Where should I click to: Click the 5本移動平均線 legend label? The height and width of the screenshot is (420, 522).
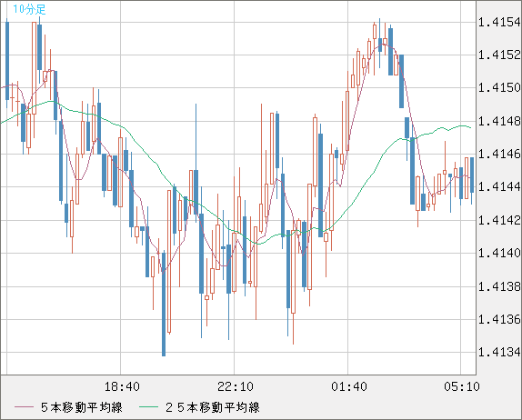pyautogui.click(x=82, y=407)
